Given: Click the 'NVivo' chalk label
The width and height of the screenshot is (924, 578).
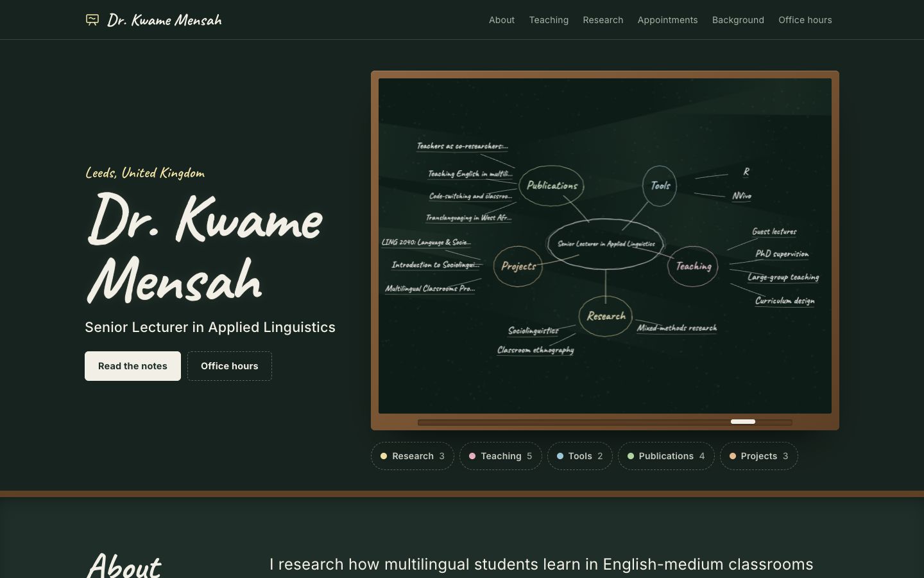Looking at the screenshot, I should tap(742, 196).
